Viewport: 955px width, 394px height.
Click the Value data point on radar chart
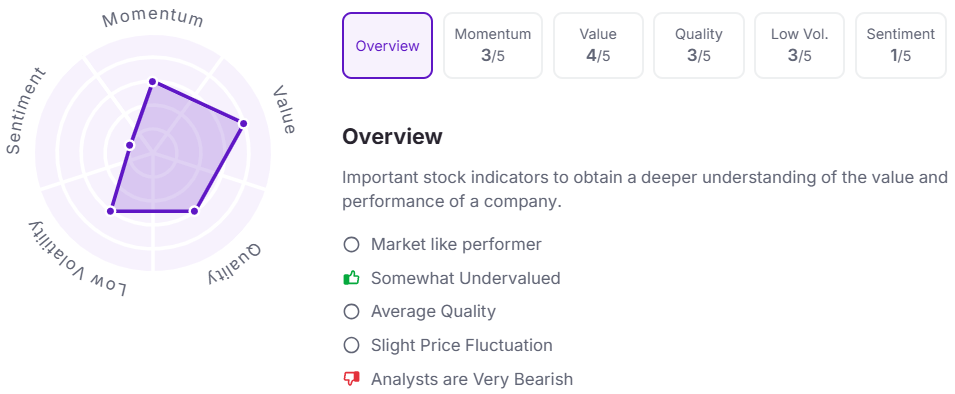tap(243, 124)
